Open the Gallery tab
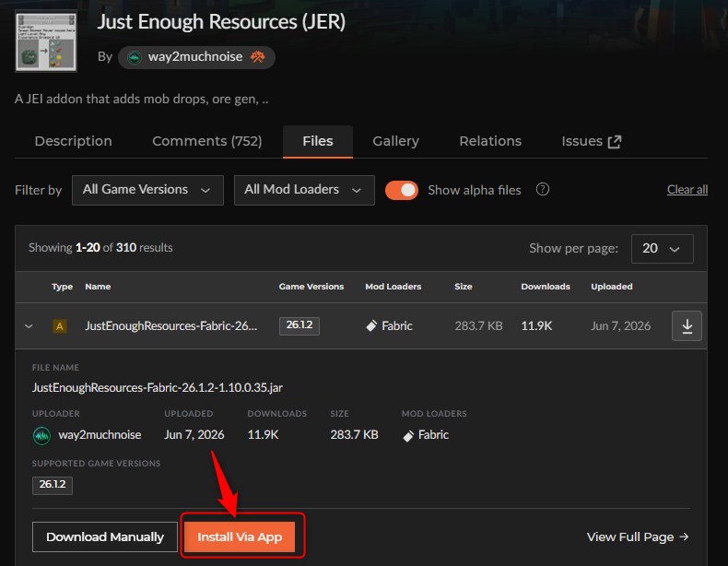 tap(395, 141)
